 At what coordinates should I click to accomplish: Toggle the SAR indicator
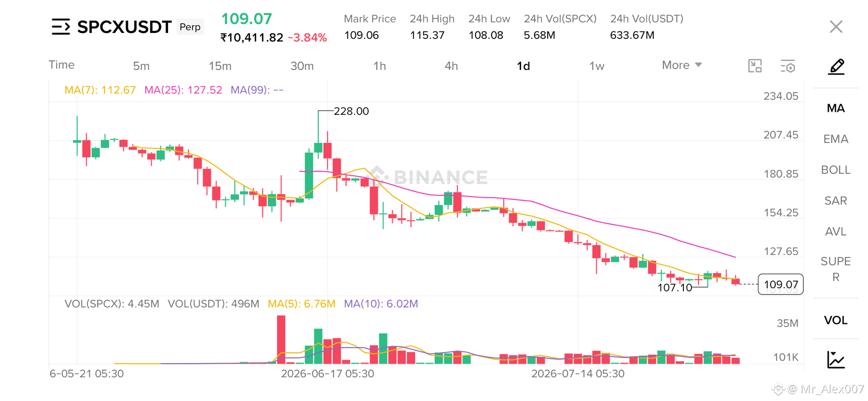[x=836, y=200]
